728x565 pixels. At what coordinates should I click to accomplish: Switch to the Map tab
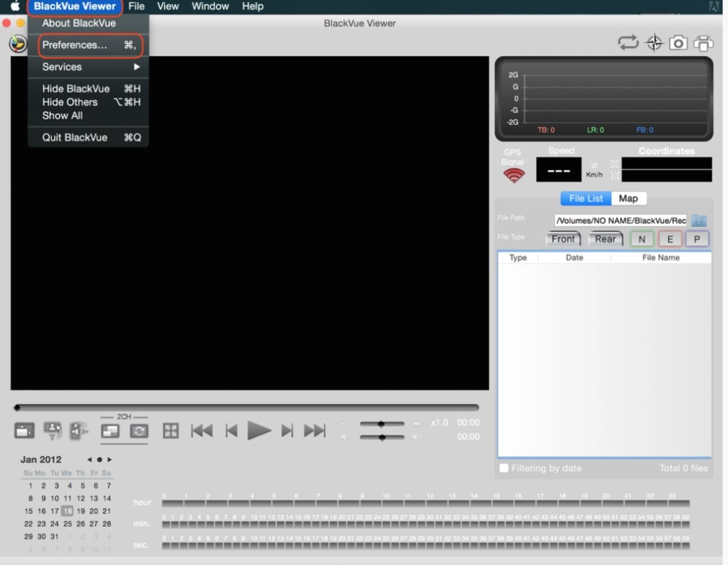pos(628,199)
